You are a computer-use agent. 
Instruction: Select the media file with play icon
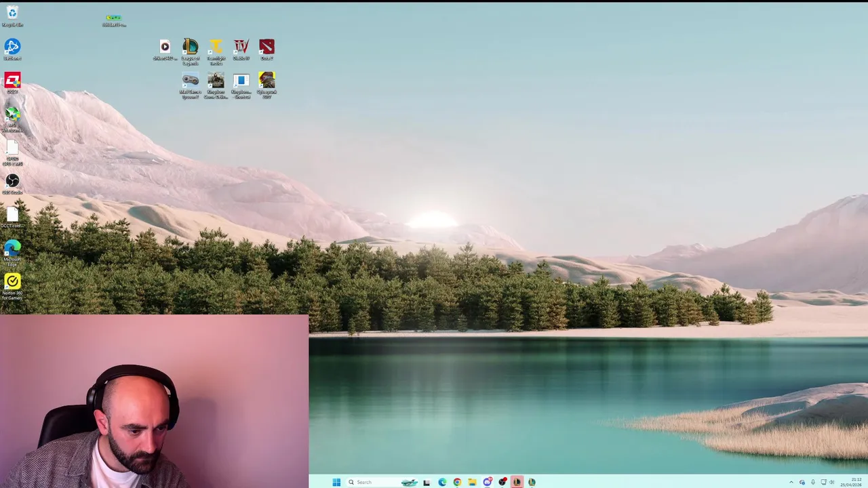[x=165, y=49]
